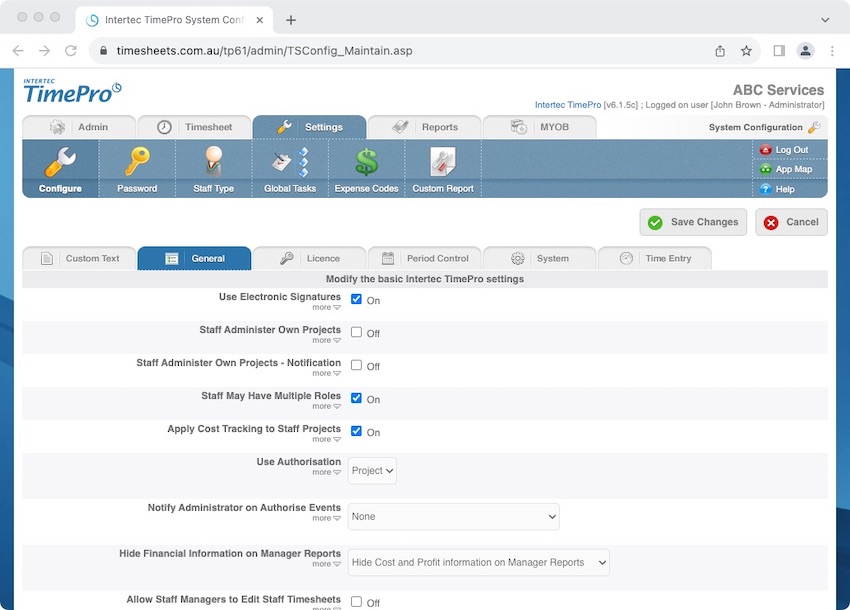Switch to the Admin tab
Screen dimensions: 850x610
point(79,127)
